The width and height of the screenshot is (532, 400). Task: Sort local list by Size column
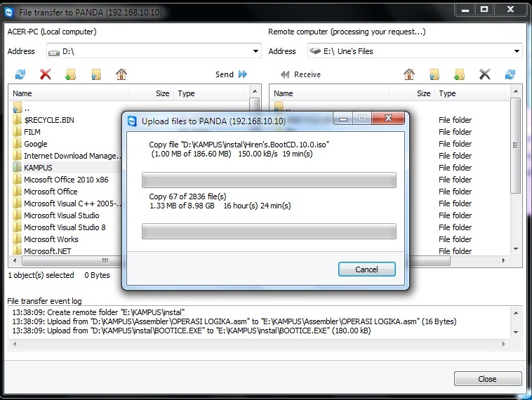pos(151,93)
